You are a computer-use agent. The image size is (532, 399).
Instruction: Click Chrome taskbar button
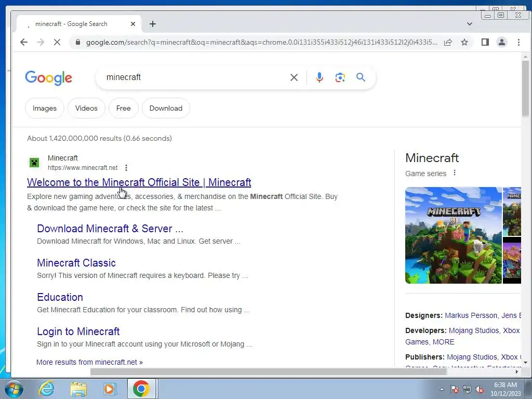click(141, 389)
